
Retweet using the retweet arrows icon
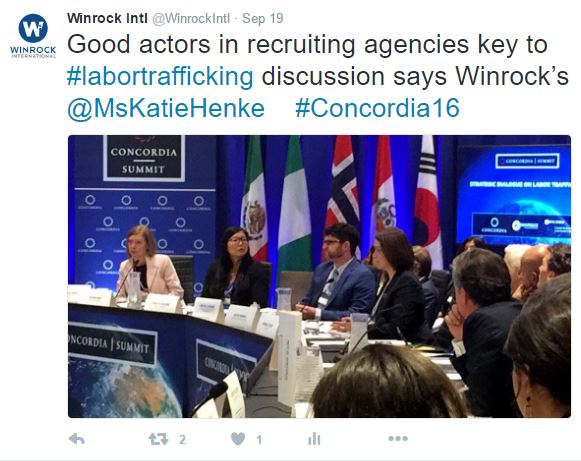point(158,440)
